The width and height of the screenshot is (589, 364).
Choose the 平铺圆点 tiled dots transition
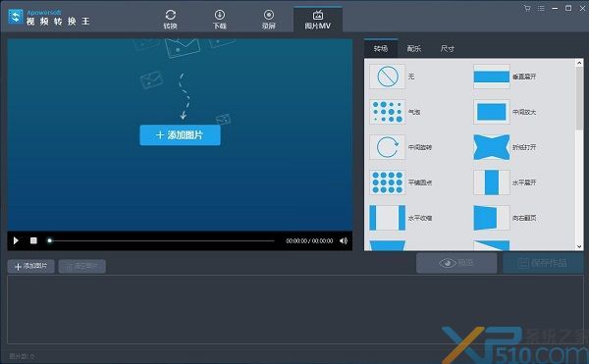[388, 182]
